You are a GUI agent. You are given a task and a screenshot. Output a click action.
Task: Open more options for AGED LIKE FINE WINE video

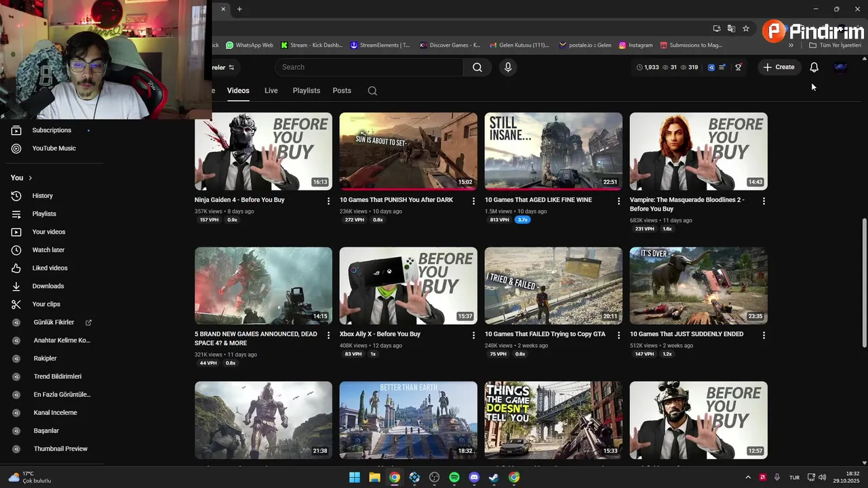pos(618,201)
